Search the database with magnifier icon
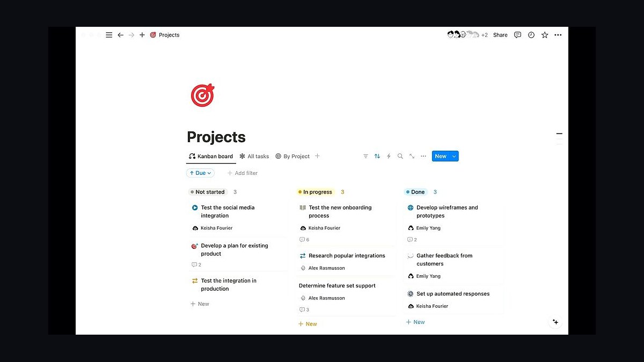 click(x=400, y=156)
